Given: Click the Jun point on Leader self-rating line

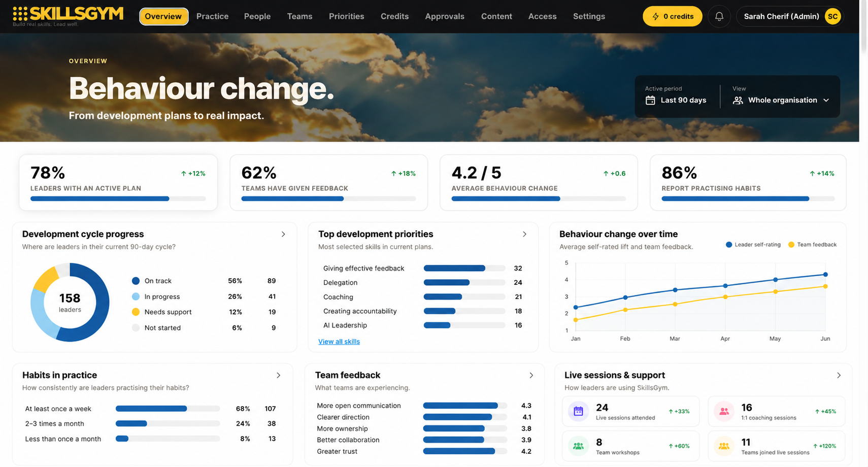Looking at the screenshot, I should point(825,275).
